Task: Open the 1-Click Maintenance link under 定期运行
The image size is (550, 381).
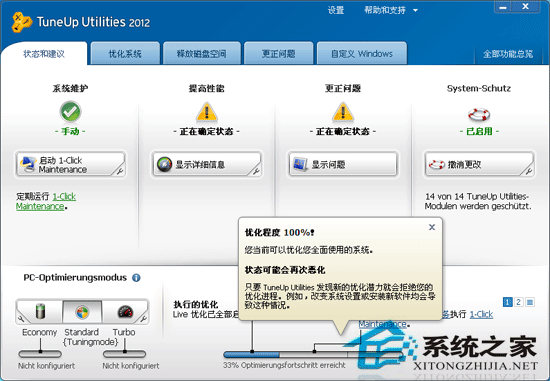Action: coord(46,201)
